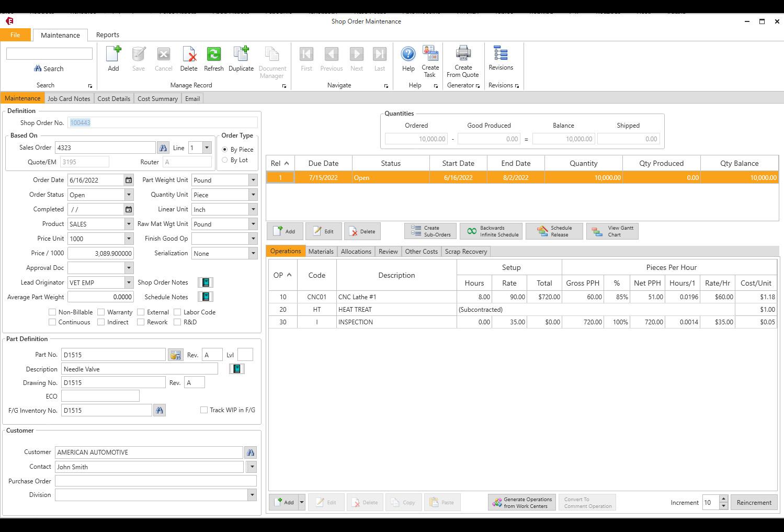Open the Reports ribbon tab
Screen dimensions: 784x532
coord(108,35)
